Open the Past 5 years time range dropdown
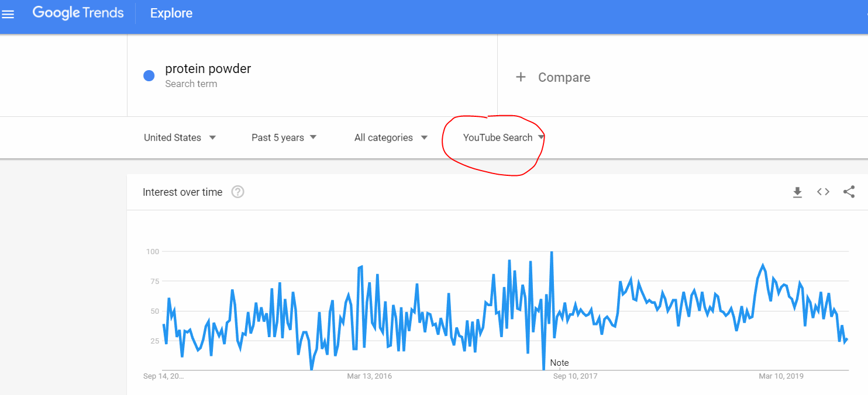The width and height of the screenshot is (868, 395). tap(284, 138)
